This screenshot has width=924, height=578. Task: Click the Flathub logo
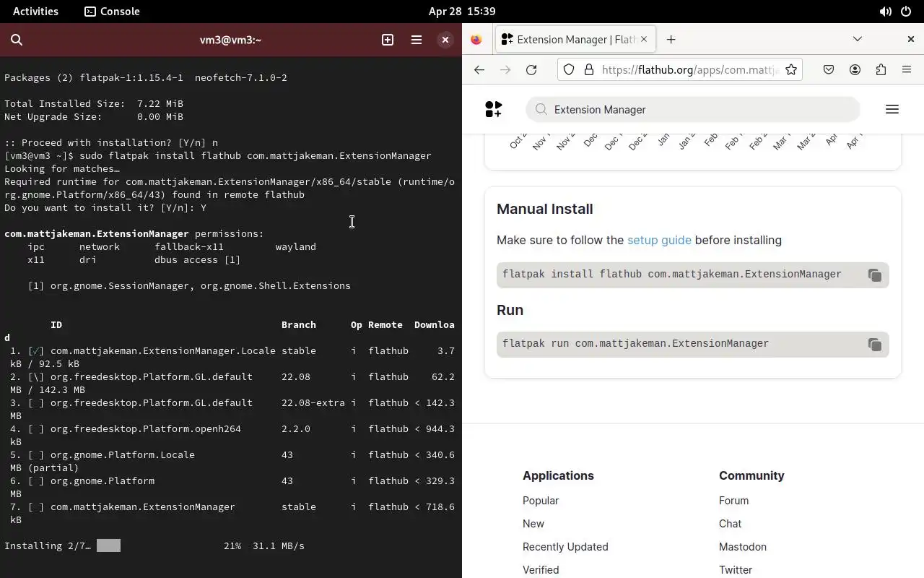click(x=494, y=109)
